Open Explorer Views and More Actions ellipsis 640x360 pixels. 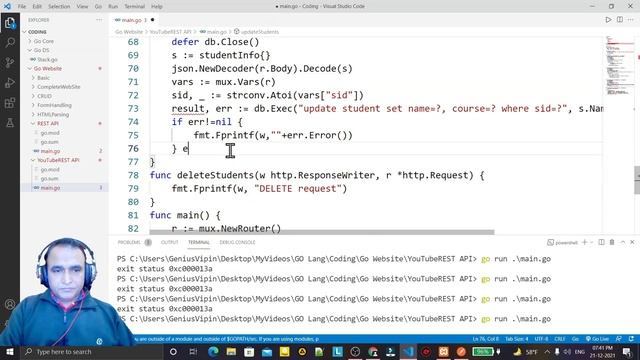[99, 20]
